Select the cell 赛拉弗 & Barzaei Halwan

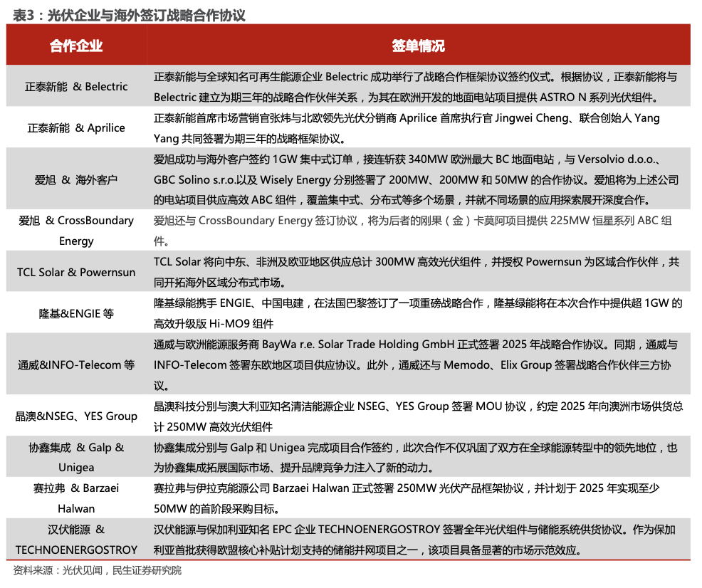76,498
